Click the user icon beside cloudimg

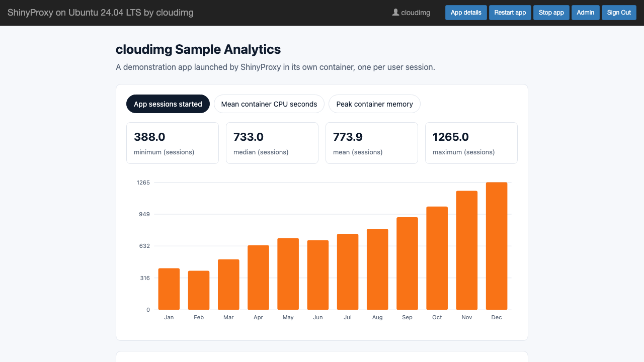[395, 13]
